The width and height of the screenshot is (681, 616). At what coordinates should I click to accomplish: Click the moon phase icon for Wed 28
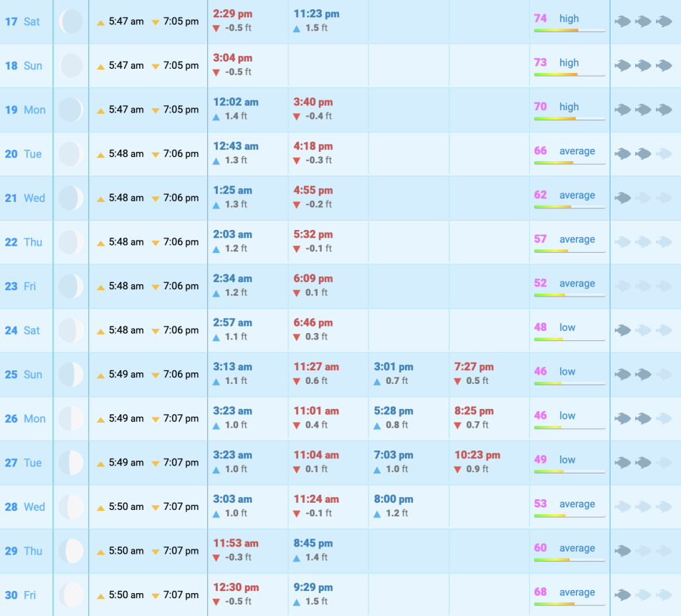pos(71,506)
